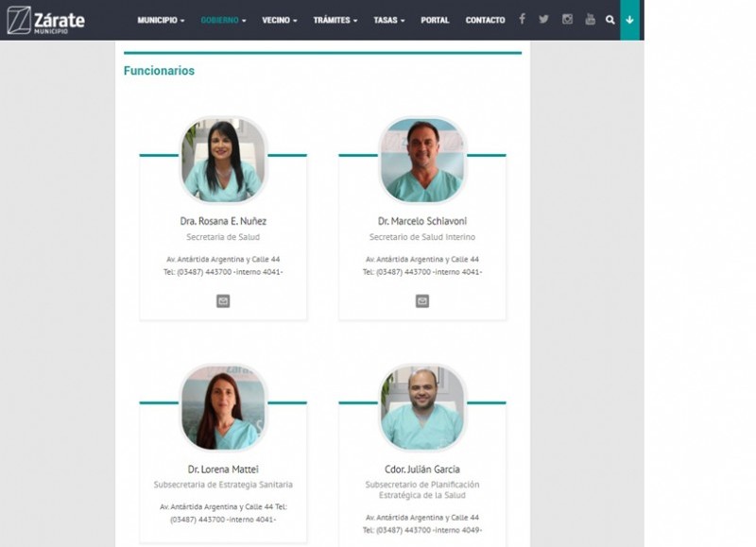Screen dimensions: 756x547
Task: Expand the MUNICIPIO dropdown menu
Action: 161,20
